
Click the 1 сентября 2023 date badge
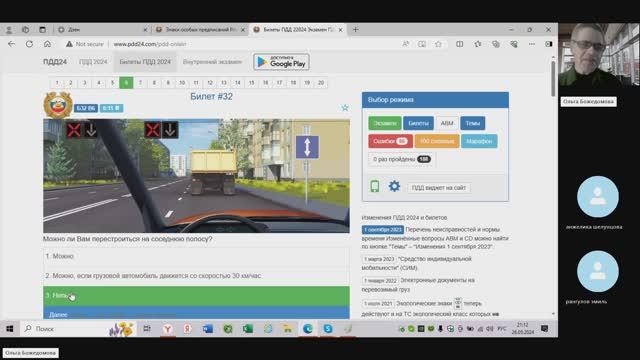coord(382,230)
